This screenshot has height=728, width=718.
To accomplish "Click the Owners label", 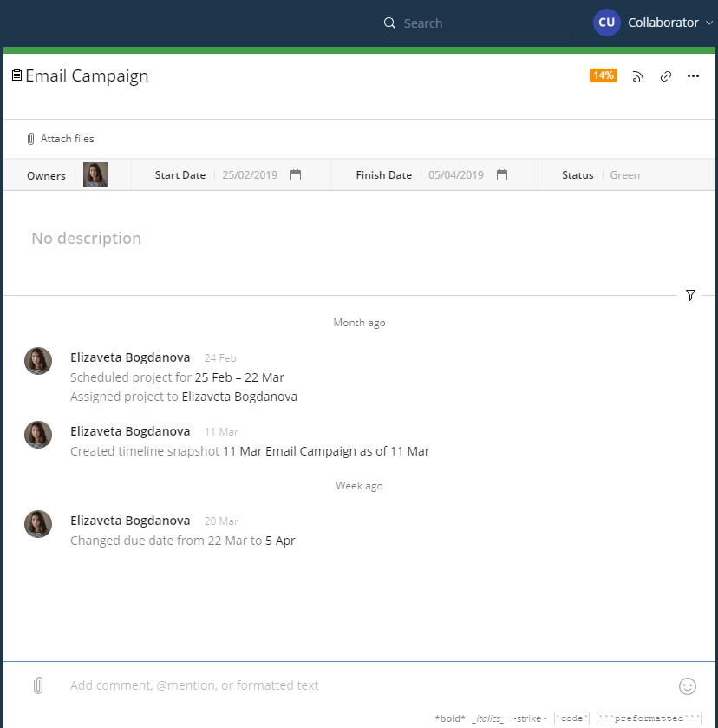I will tap(46, 175).
